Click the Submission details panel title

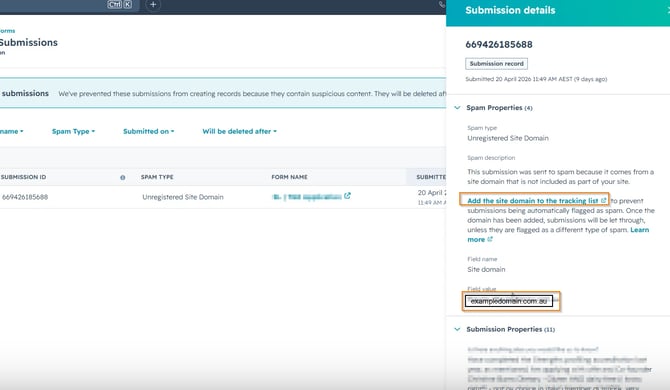510,10
